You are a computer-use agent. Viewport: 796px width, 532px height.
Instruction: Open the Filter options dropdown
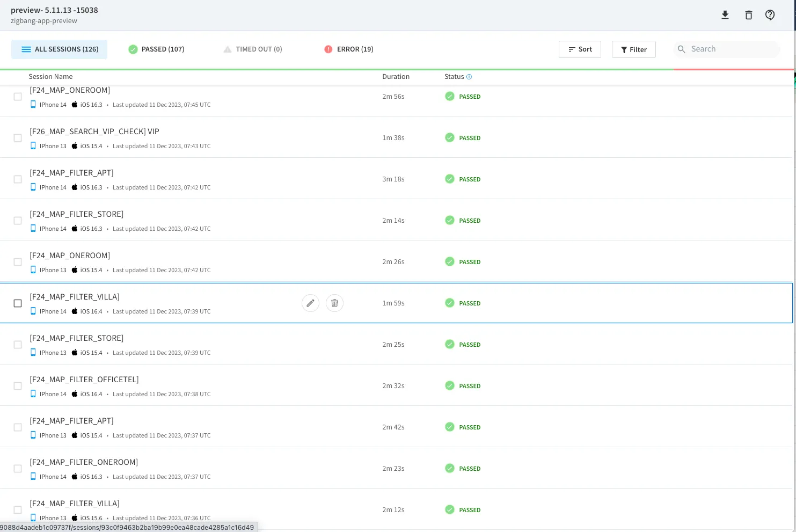tap(634, 49)
